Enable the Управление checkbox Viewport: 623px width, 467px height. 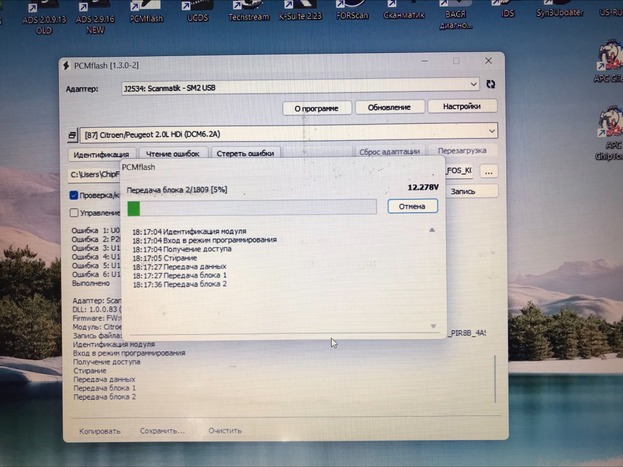point(74,212)
